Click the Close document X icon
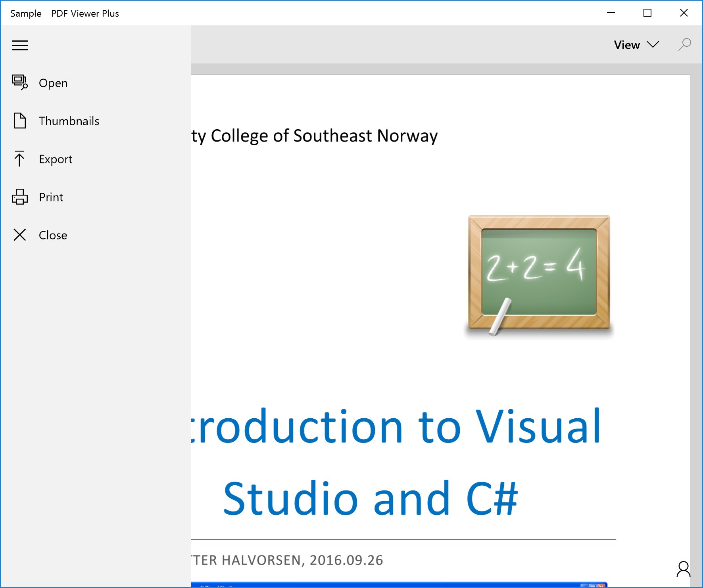The width and height of the screenshot is (703, 588). 19,235
